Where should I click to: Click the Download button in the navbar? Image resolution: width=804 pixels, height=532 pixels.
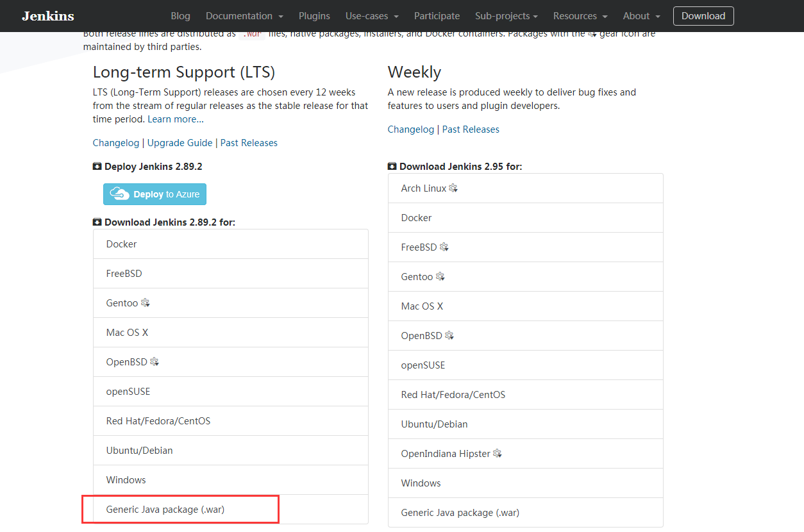[703, 16]
